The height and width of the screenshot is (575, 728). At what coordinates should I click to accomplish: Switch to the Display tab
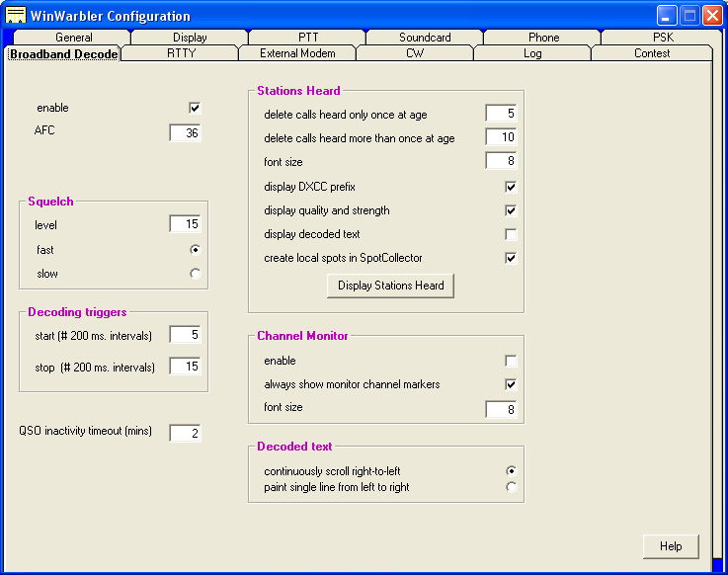click(190, 38)
